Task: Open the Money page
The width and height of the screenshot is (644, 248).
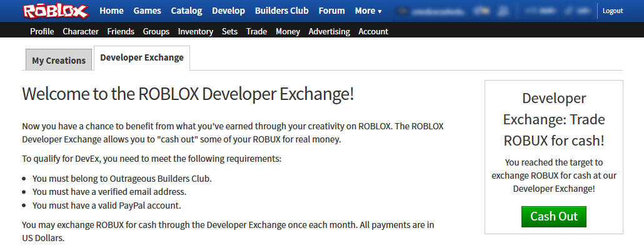Action: point(288,32)
